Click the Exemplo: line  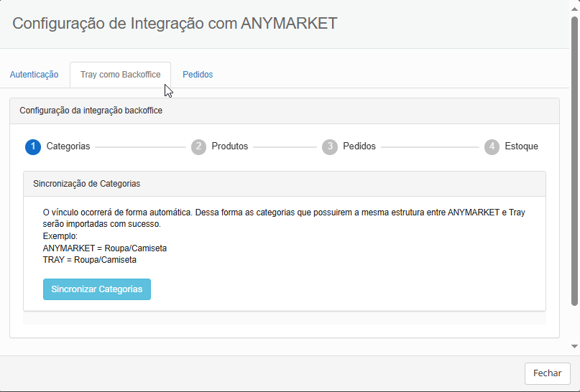pos(60,236)
